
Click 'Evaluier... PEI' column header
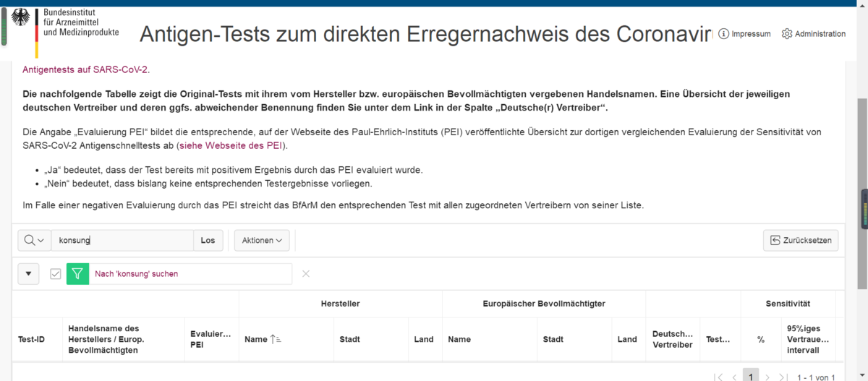[210, 339]
